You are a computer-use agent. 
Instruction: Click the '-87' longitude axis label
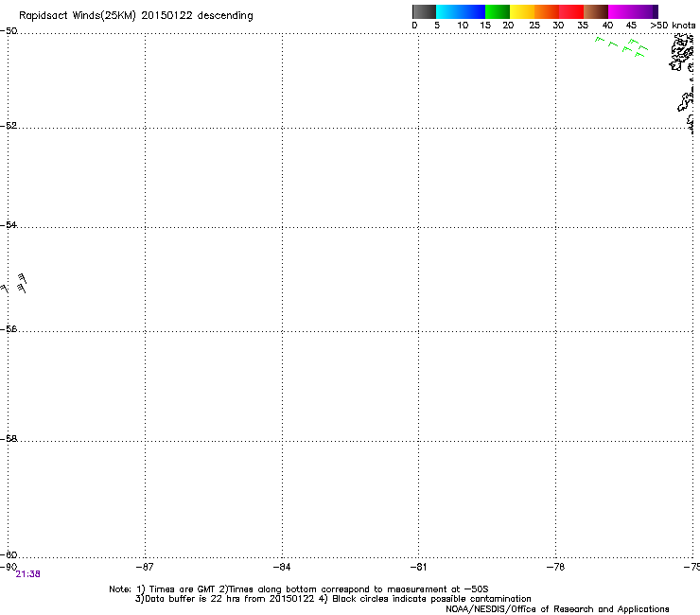pyautogui.click(x=145, y=567)
